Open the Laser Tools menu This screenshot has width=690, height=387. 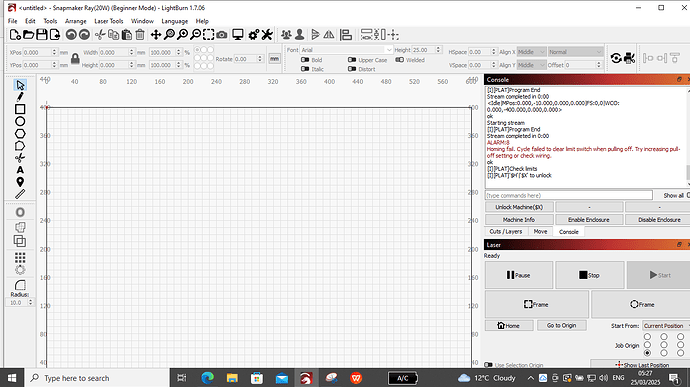pyautogui.click(x=109, y=21)
